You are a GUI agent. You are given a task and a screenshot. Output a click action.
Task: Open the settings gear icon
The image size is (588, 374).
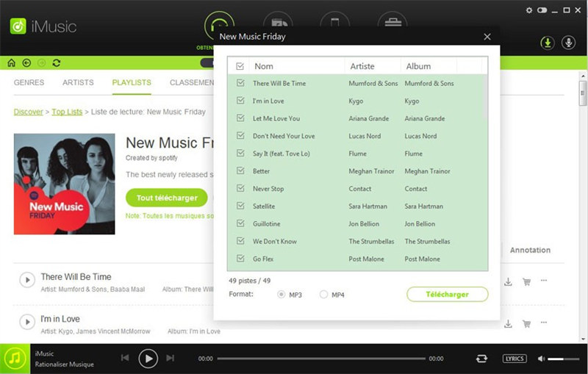pos(528,10)
